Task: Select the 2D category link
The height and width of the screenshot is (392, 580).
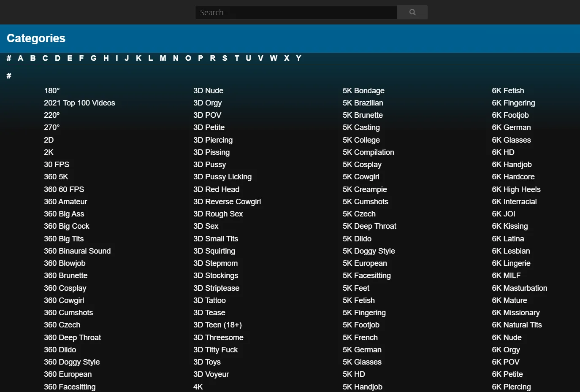Action: 49,140
